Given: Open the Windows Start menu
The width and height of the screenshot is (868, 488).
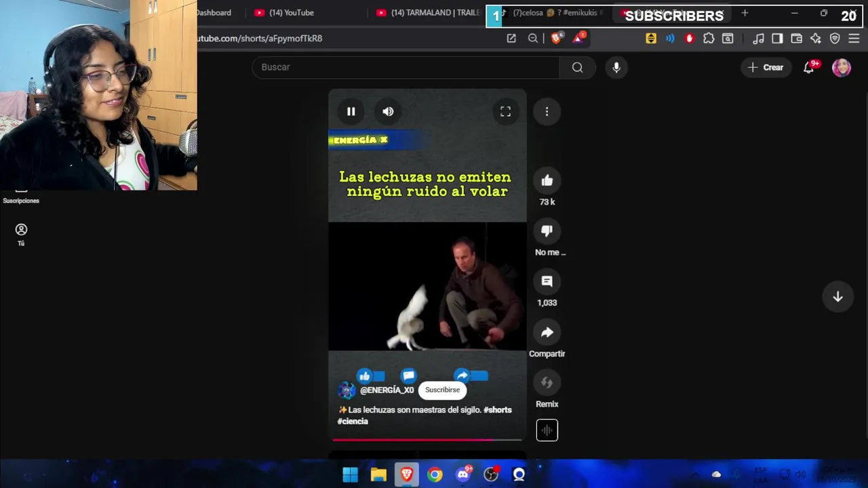Looking at the screenshot, I should (x=350, y=474).
